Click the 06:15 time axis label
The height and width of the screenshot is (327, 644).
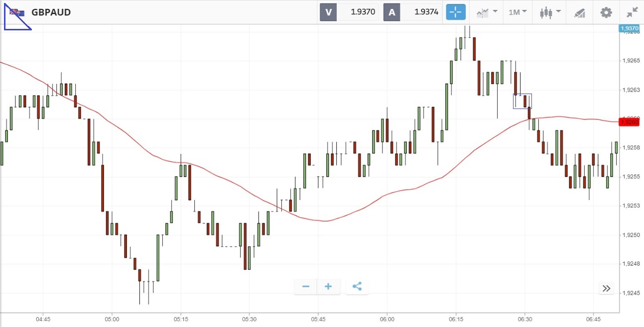(x=456, y=319)
